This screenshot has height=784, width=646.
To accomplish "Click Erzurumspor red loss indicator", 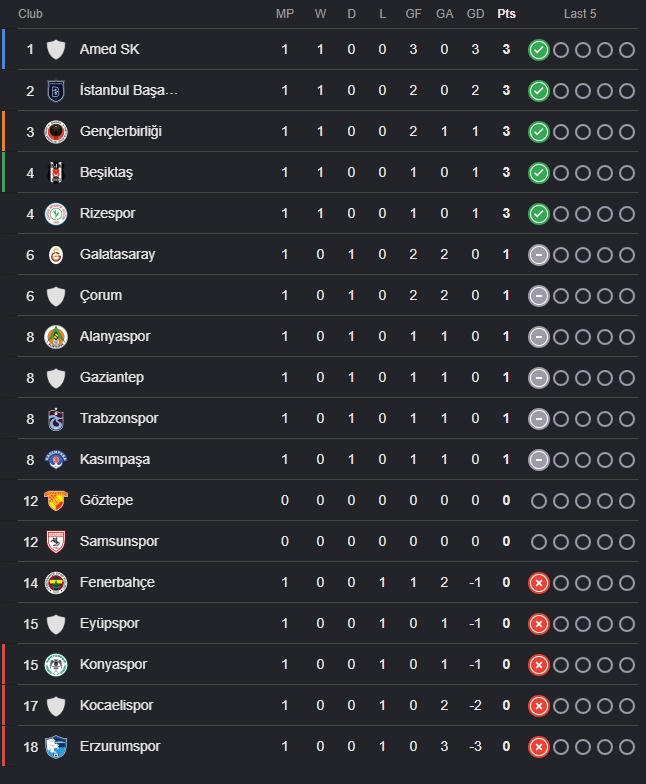I will pos(538,747).
